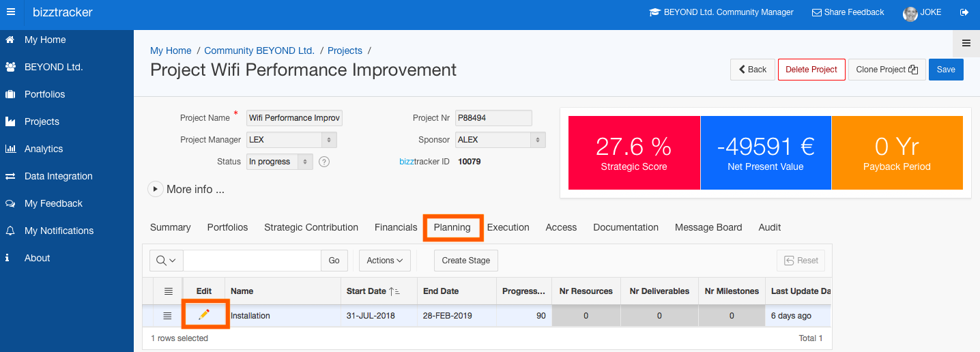Click the red Strategic Score tile

click(x=634, y=153)
